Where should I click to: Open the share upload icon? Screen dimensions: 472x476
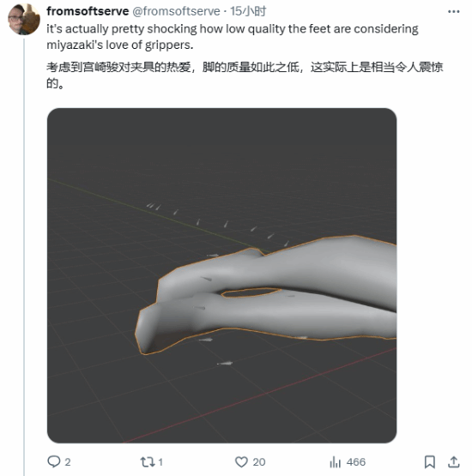pyautogui.click(x=453, y=462)
